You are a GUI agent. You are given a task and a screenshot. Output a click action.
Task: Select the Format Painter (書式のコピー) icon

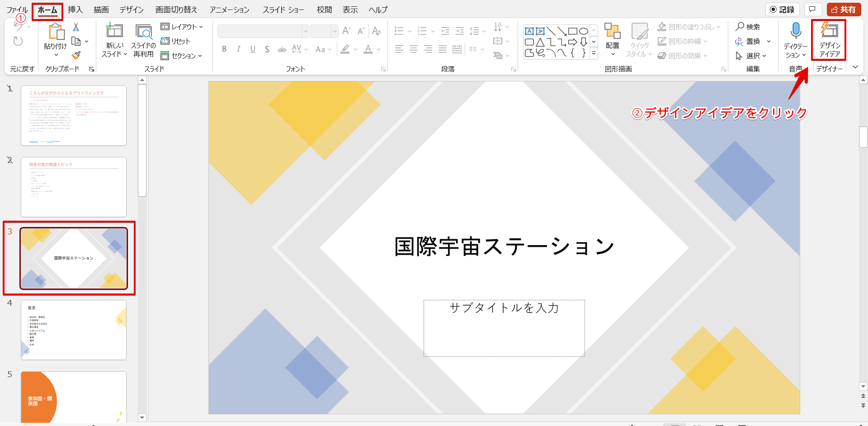pyautogui.click(x=76, y=55)
